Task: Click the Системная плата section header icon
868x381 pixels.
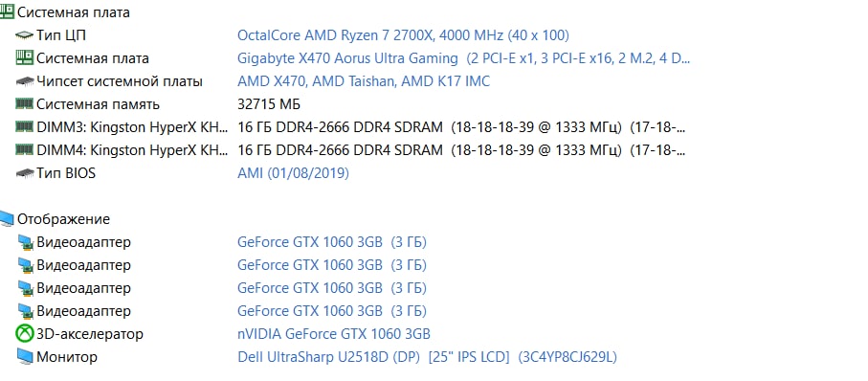Action: click(6, 12)
